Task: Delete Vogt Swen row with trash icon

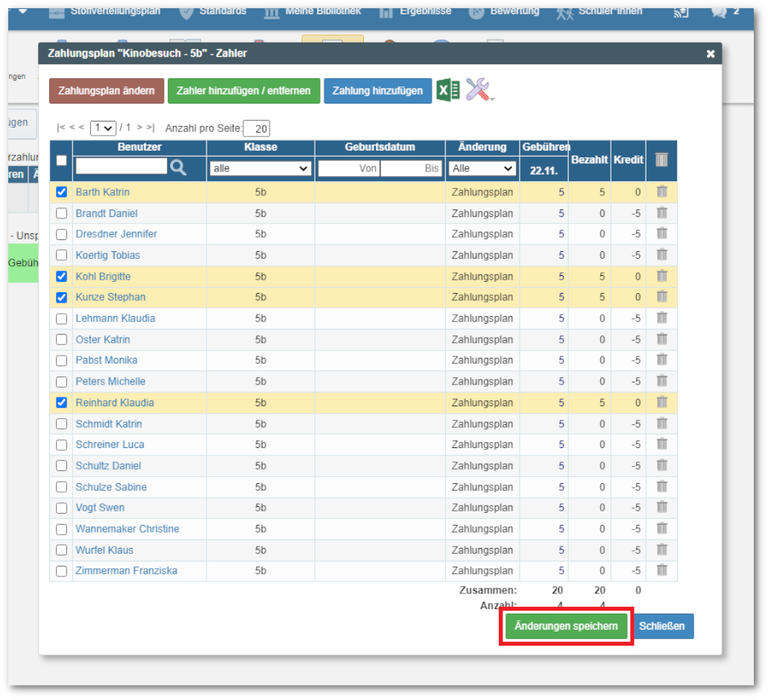Action: 661,507
